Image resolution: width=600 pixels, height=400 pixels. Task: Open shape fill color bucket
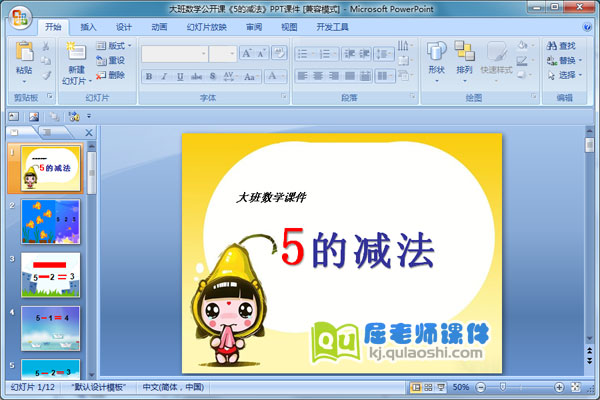[x=522, y=46]
